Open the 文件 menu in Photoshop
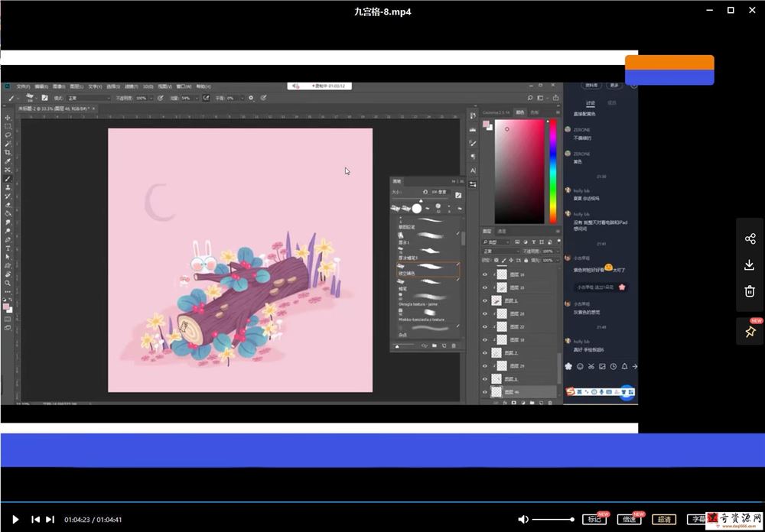Screen dimensions: 765x532 pyautogui.click(x=23, y=86)
